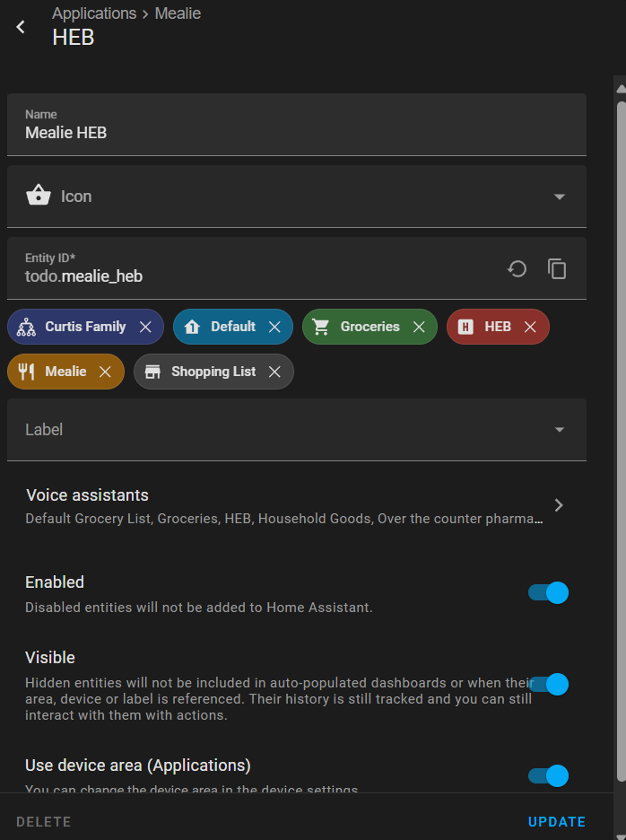Toggle the Visible switch
Viewport: 626px width, 840px height.
tap(548, 684)
